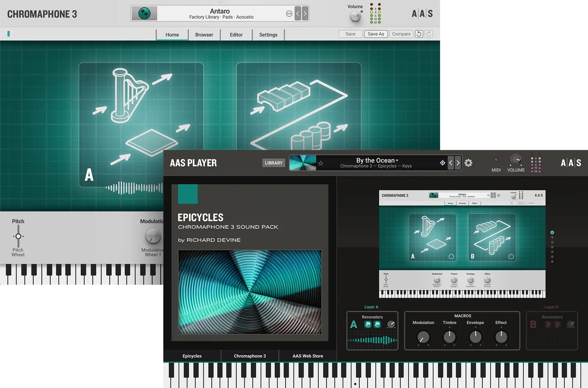Click the redo icon in Chromaphone 3
Viewport: 588px width, 388px height.
point(429,34)
